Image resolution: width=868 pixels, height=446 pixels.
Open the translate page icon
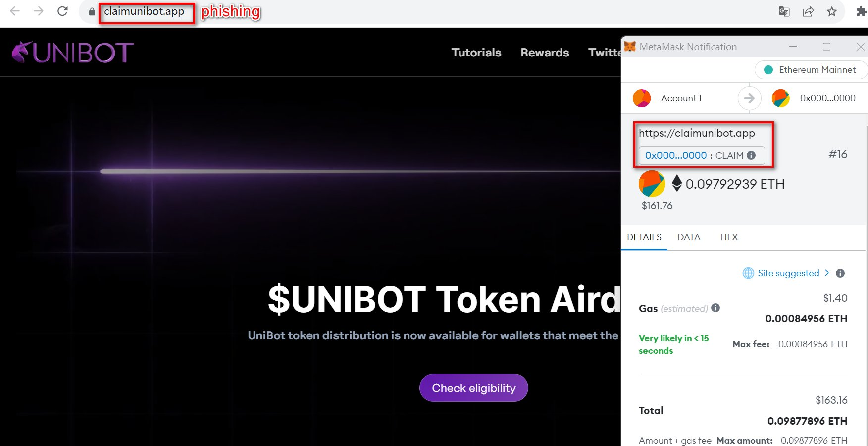[784, 11]
